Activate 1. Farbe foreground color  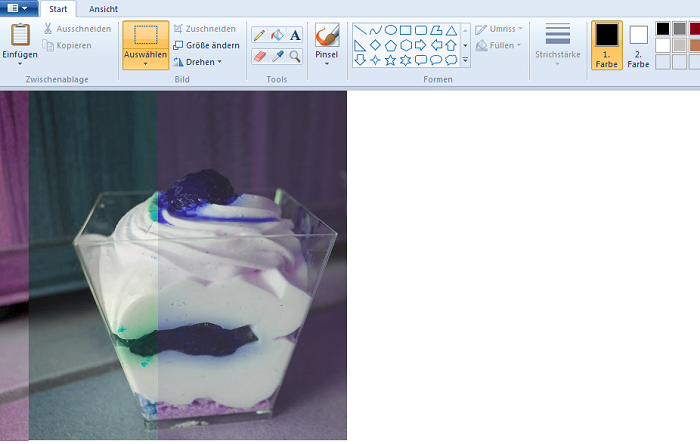point(607,45)
